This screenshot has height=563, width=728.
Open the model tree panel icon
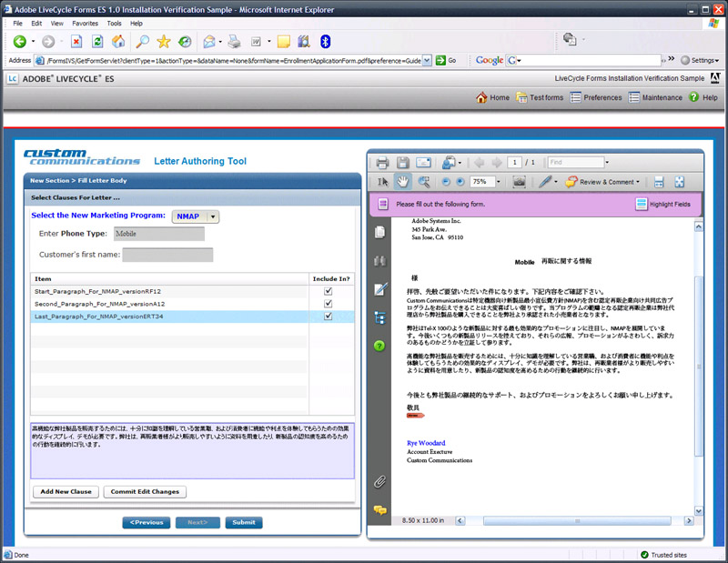pyautogui.click(x=379, y=318)
